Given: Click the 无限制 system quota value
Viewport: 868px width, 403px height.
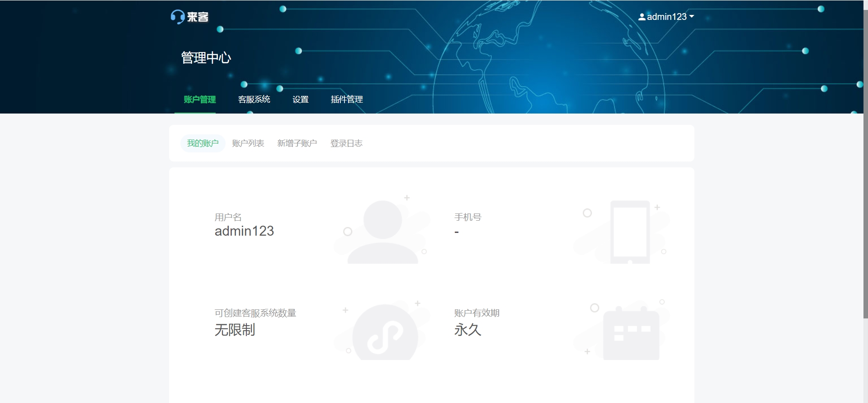Looking at the screenshot, I should coord(235,330).
